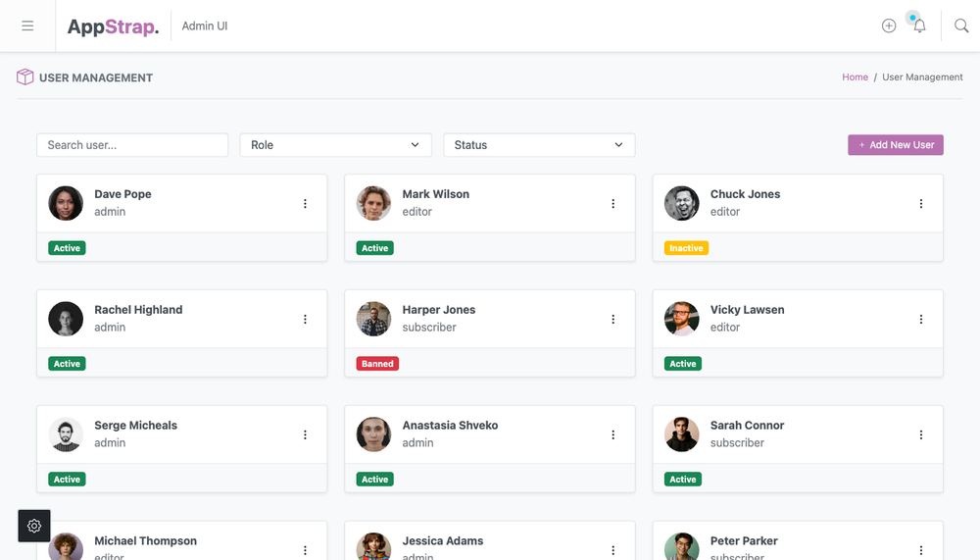
Task: Open Rachel Highland's three-dot menu
Action: point(305,319)
